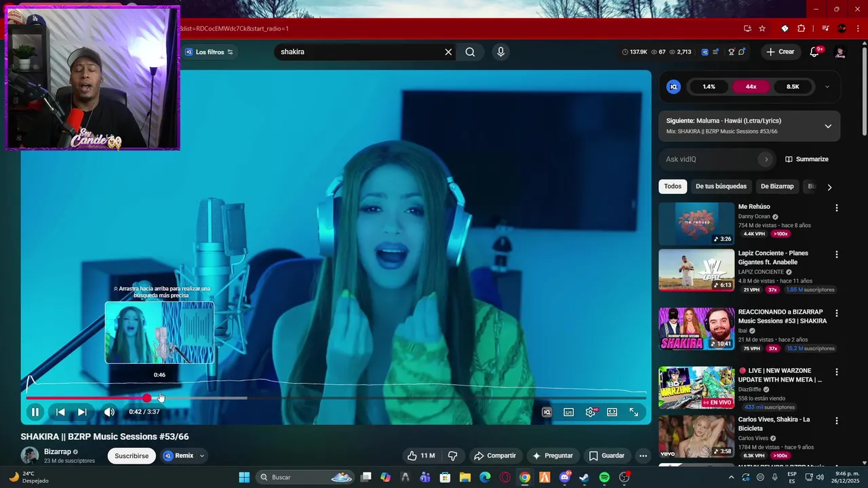Image resolution: width=868 pixels, height=488 pixels.
Task: Open the Lapiz Conciente Planes Gigantes title
Action: pyautogui.click(x=773, y=258)
